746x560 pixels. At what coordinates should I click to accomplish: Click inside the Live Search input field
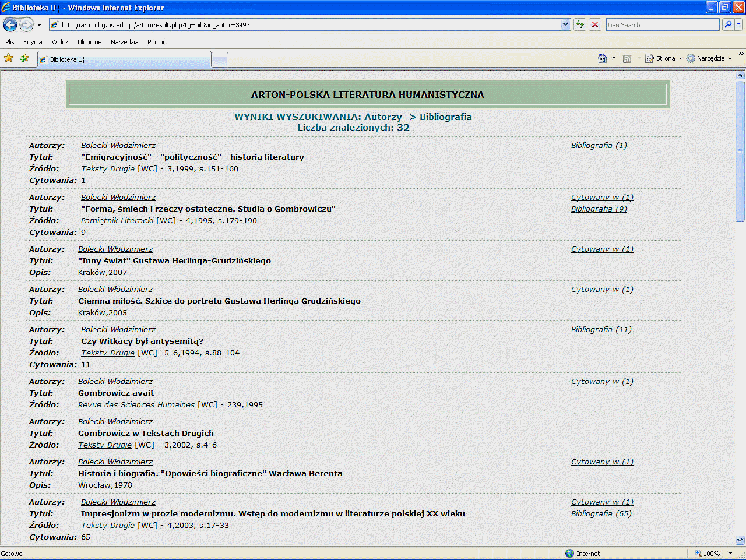tap(661, 24)
